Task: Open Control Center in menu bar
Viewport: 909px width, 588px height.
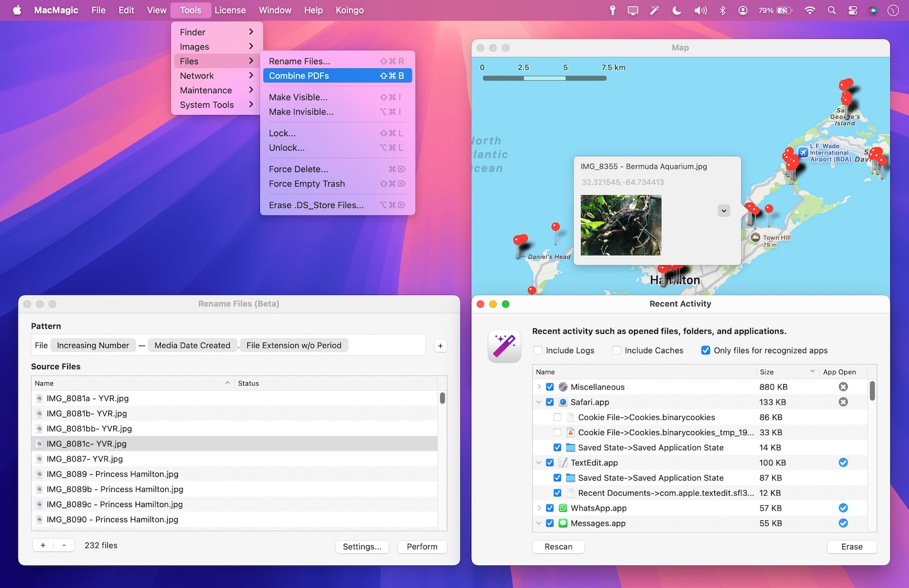Action: (853, 10)
